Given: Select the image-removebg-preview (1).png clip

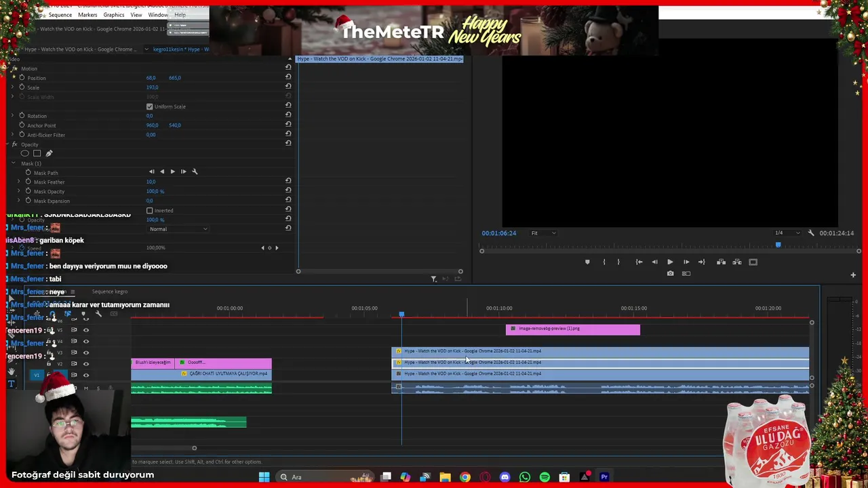Looking at the screenshot, I should [573, 329].
